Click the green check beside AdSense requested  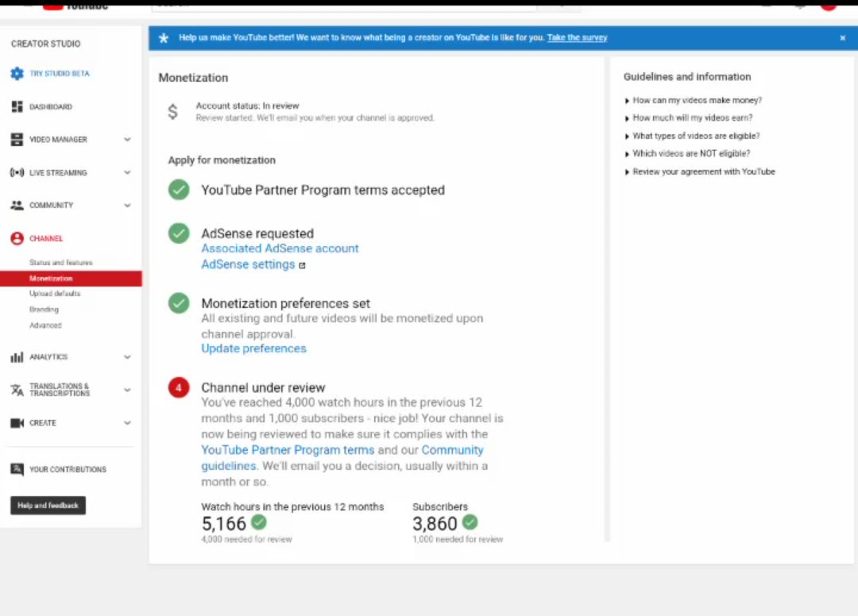(x=179, y=233)
